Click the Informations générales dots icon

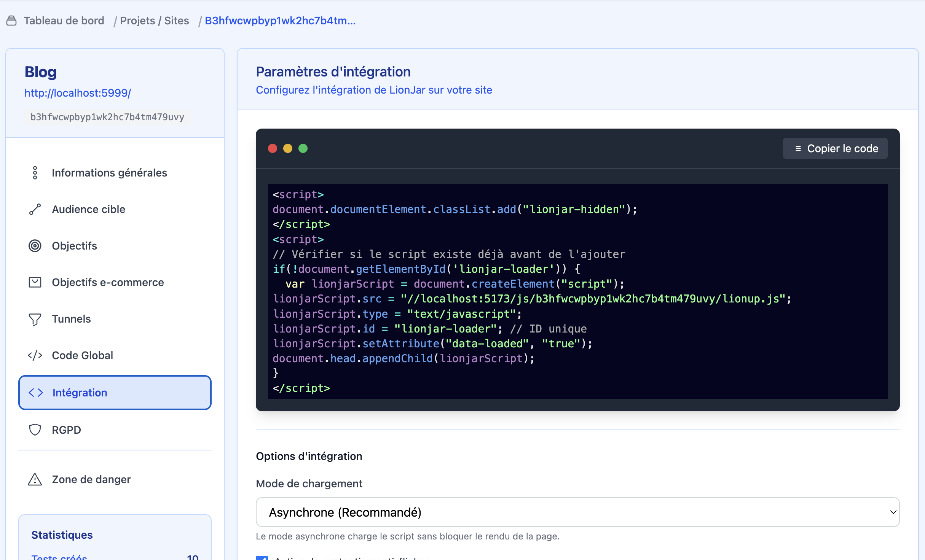coord(35,173)
